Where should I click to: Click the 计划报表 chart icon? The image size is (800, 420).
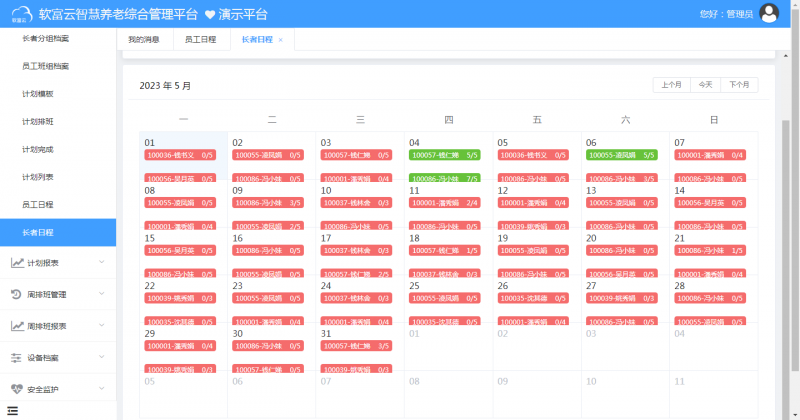point(17,263)
